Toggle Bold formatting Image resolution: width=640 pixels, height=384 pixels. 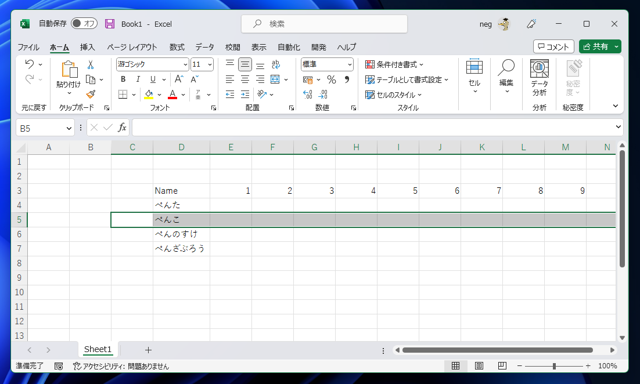point(123,79)
